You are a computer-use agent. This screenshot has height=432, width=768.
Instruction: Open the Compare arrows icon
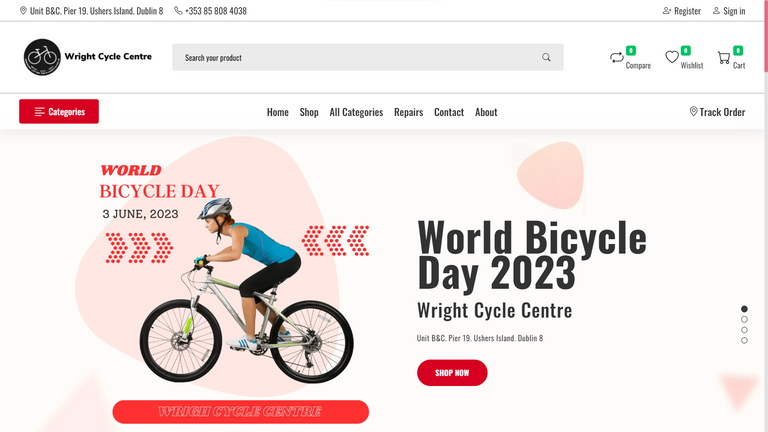point(617,57)
